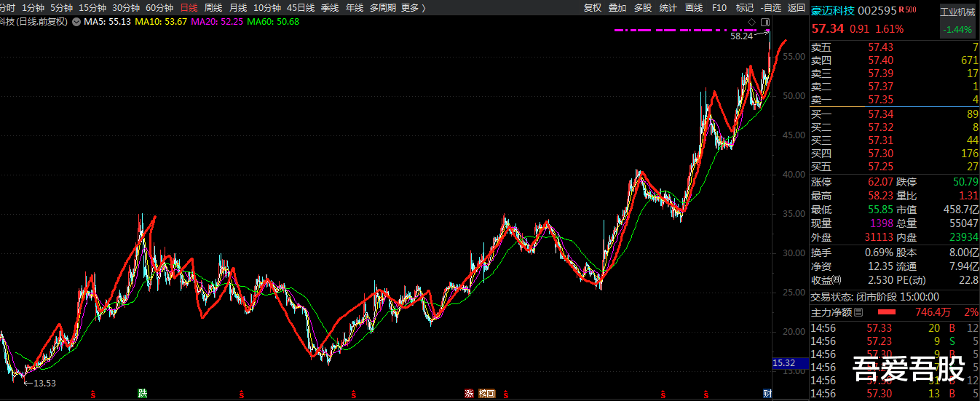Switch to the 1分钟 chart period
This screenshot has width=980, height=401.
point(33,7)
